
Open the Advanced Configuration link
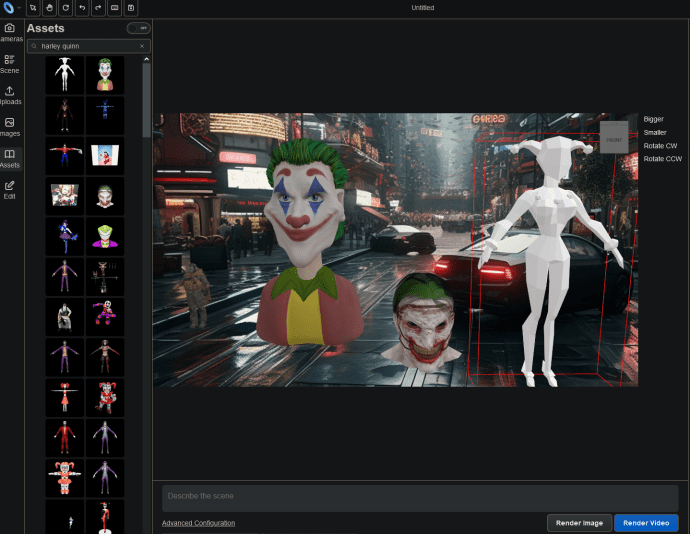tap(198, 523)
